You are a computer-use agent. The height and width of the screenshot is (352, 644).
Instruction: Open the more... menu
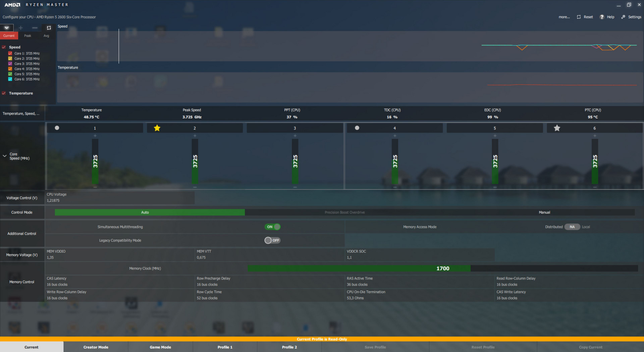tap(564, 17)
